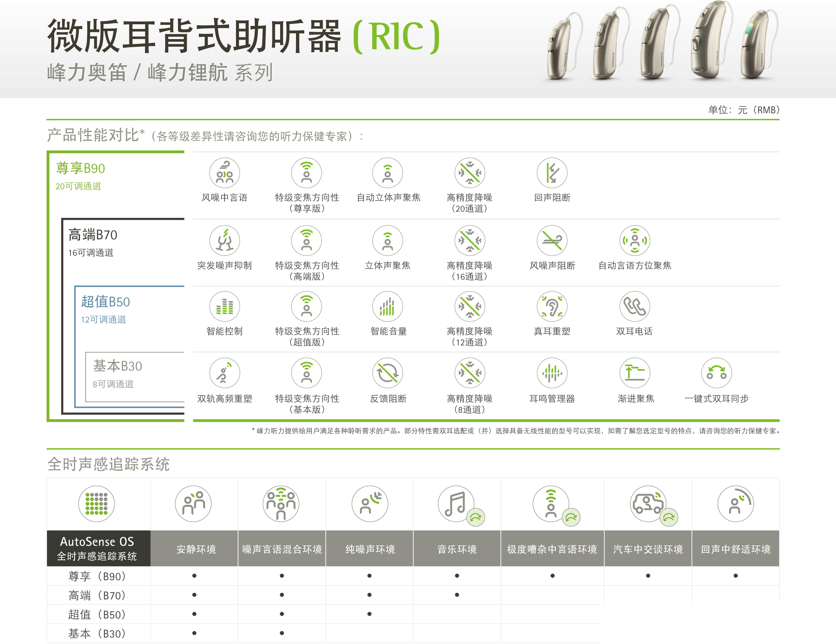Select the 安静环境 two-person icon

[193, 503]
